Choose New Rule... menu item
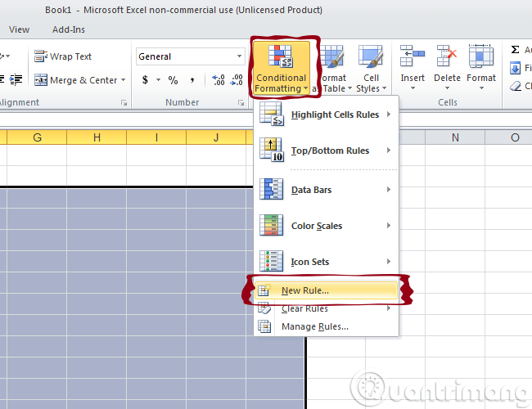Image resolution: width=532 pixels, height=409 pixels. (326, 290)
